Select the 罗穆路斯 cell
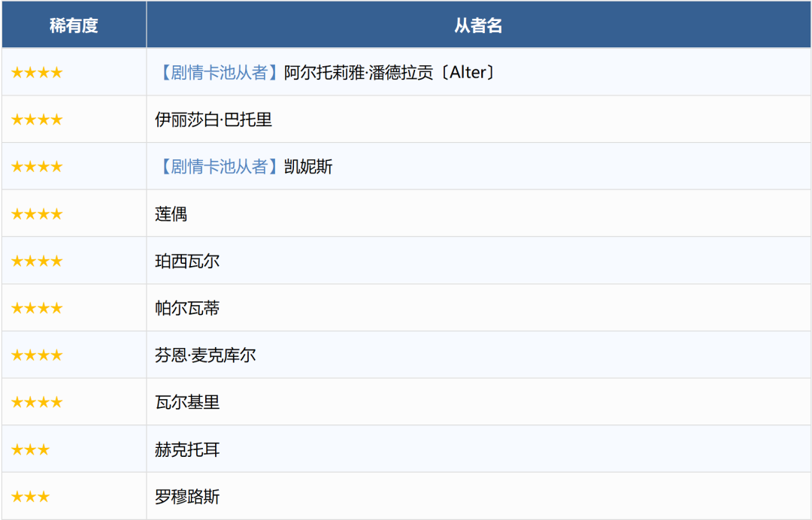 point(478,496)
